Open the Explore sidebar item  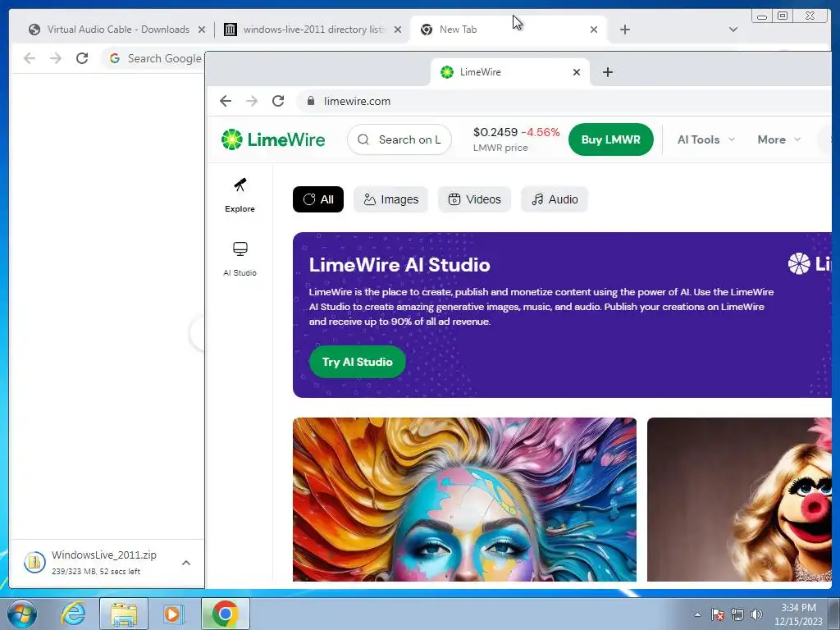[240, 195]
